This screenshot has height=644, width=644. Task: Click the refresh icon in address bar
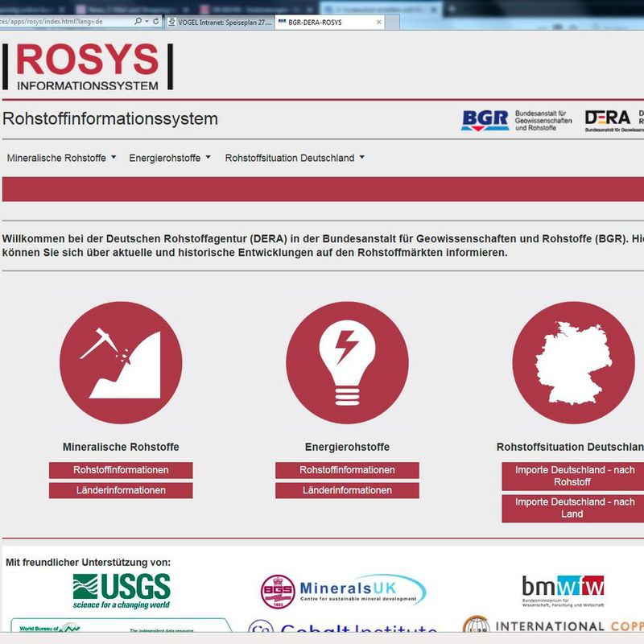(x=156, y=21)
